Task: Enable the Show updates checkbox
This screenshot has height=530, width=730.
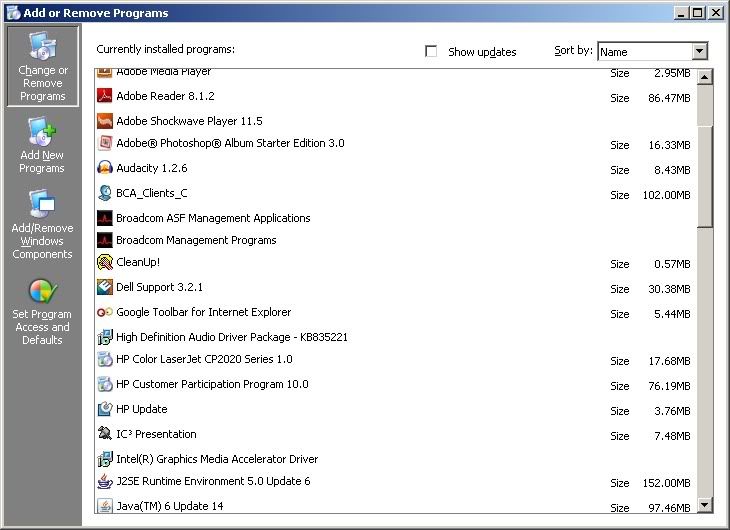Action: pos(431,51)
